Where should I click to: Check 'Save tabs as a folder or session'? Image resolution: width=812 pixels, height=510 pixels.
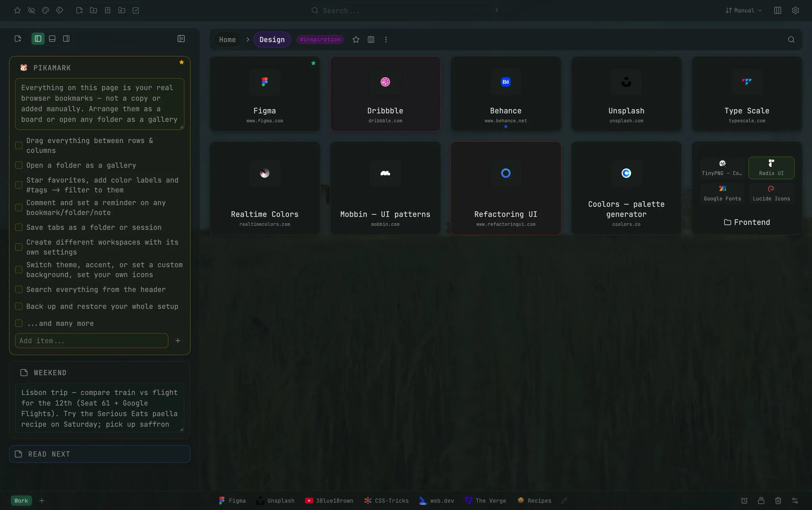(x=19, y=228)
